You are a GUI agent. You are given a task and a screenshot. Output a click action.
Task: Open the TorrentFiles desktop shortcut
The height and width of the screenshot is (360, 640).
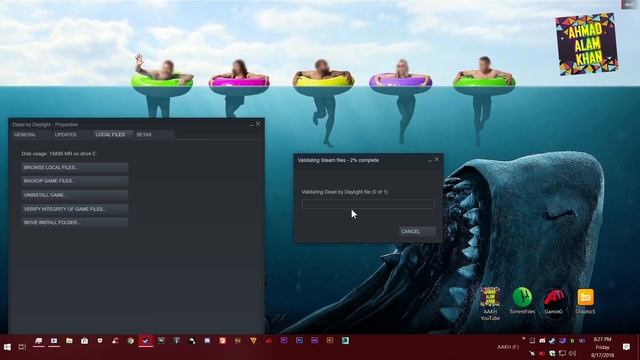point(522,300)
